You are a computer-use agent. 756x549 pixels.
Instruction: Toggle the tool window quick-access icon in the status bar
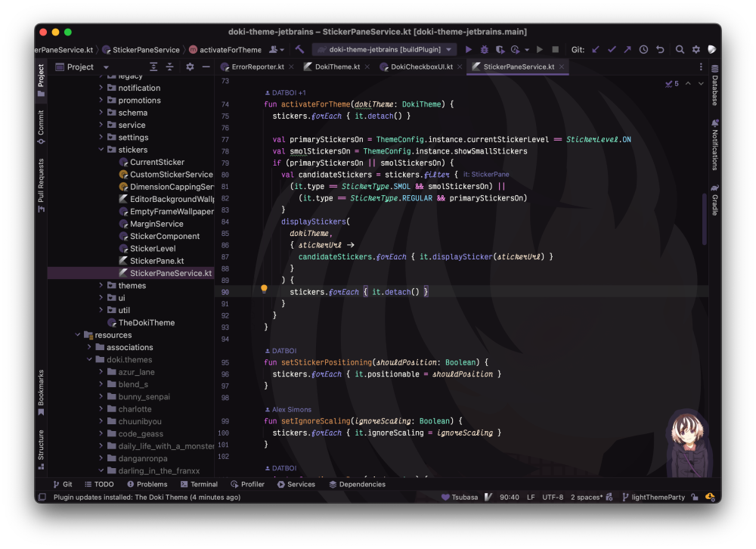(42, 497)
